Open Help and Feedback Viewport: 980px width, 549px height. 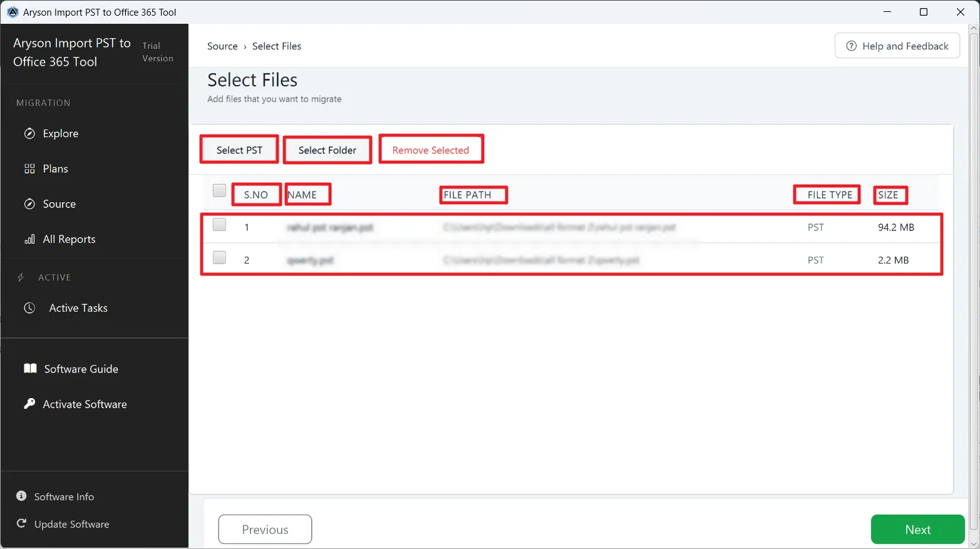coord(897,46)
